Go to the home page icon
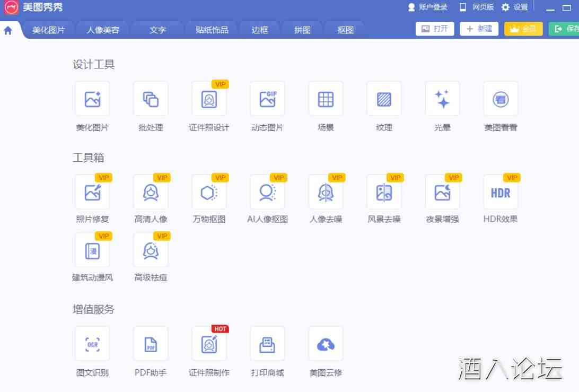The width and height of the screenshot is (579, 392). point(8,30)
